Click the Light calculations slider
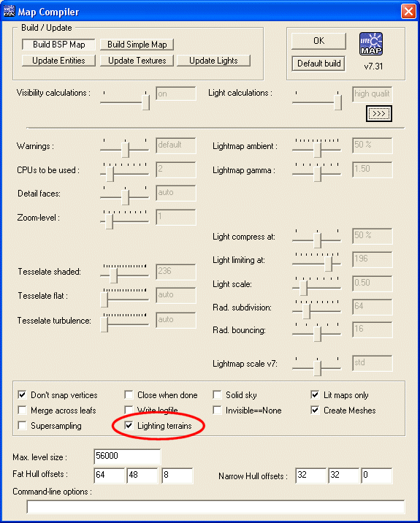Screen dimensions: 420x523 point(317,100)
